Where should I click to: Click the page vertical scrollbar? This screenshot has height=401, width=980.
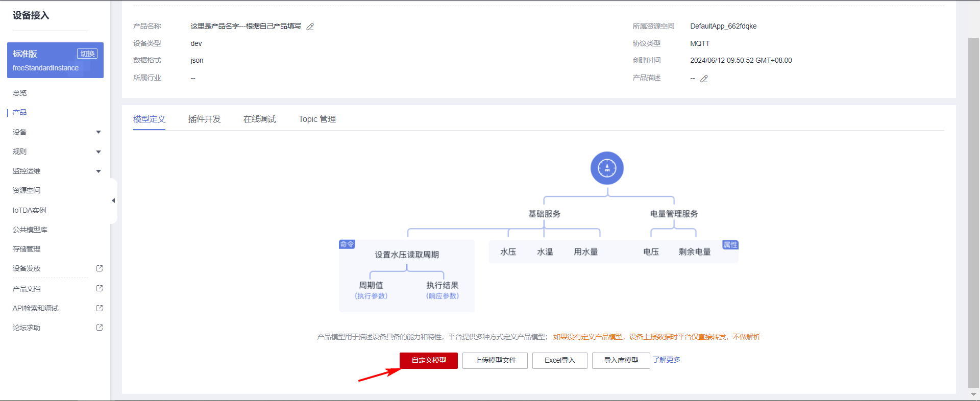[x=973, y=204]
